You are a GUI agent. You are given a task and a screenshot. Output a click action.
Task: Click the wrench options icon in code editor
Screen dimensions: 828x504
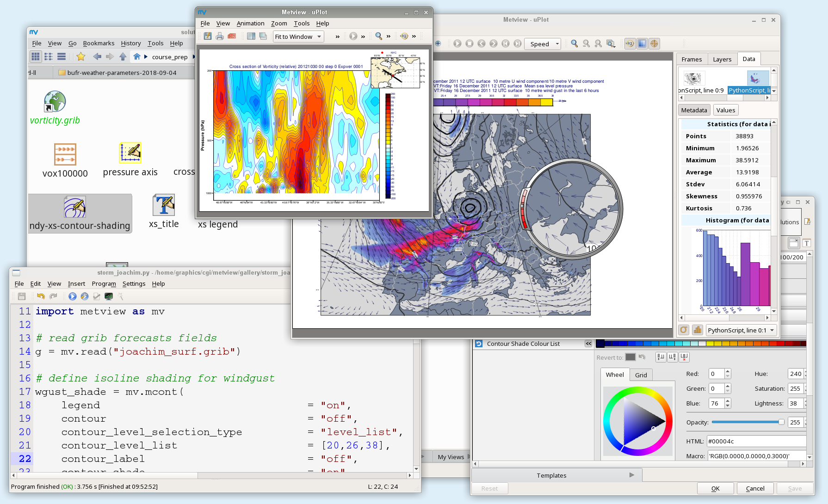85,296
